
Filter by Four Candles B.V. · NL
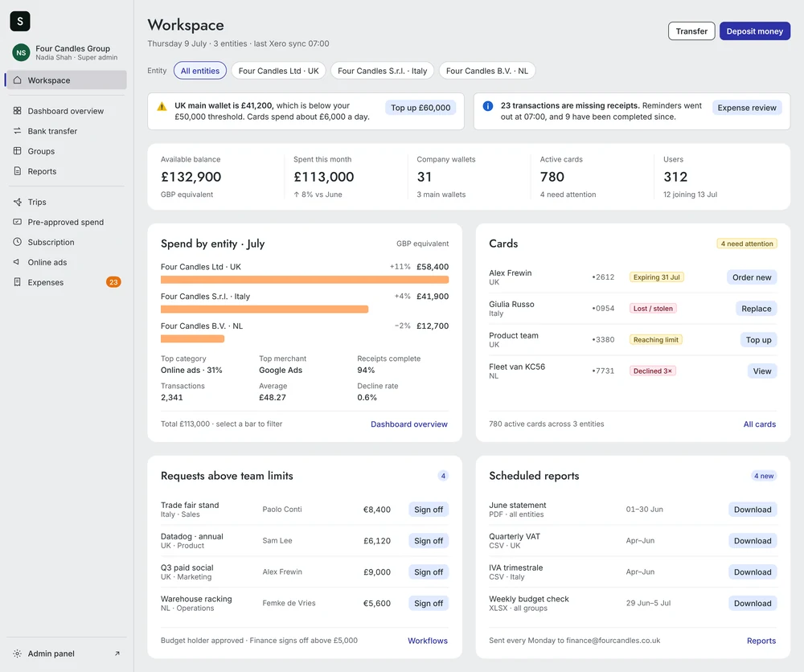pyautogui.click(x=487, y=71)
